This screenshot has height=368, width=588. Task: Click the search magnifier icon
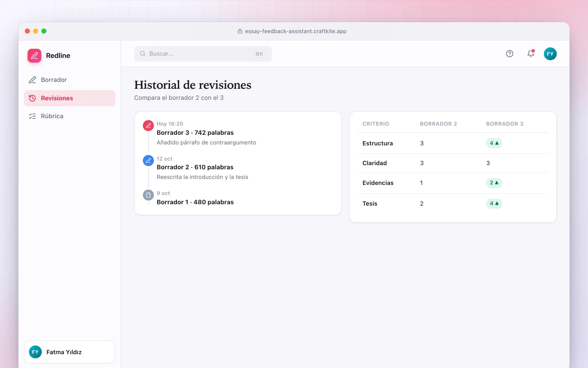click(x=142, y=54)
